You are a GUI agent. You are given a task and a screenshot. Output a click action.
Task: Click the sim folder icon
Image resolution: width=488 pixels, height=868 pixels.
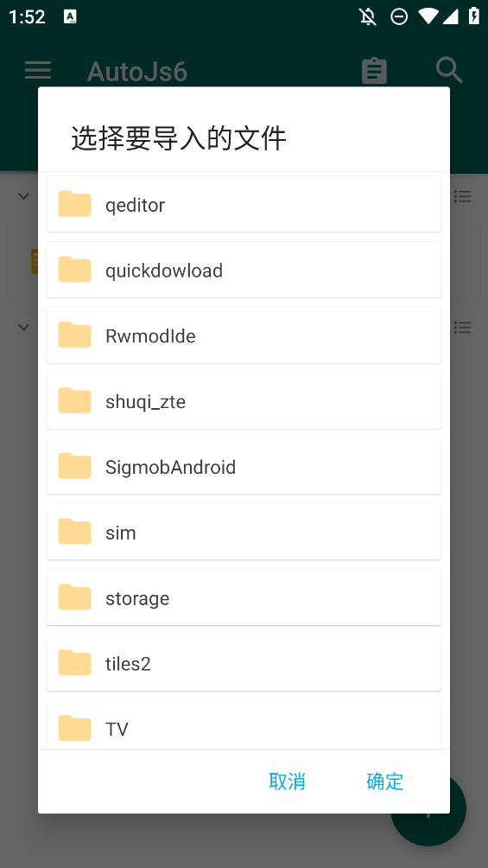click(74, 532)
